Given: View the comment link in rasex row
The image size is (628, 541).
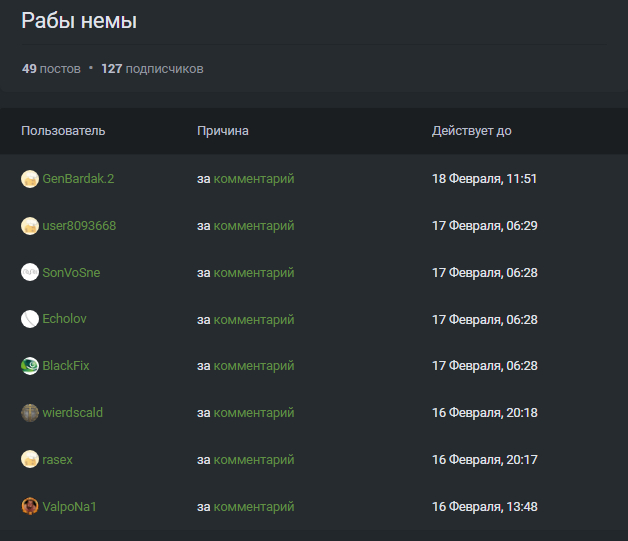Looking at the screenshot, I should [x=254, y=460].
